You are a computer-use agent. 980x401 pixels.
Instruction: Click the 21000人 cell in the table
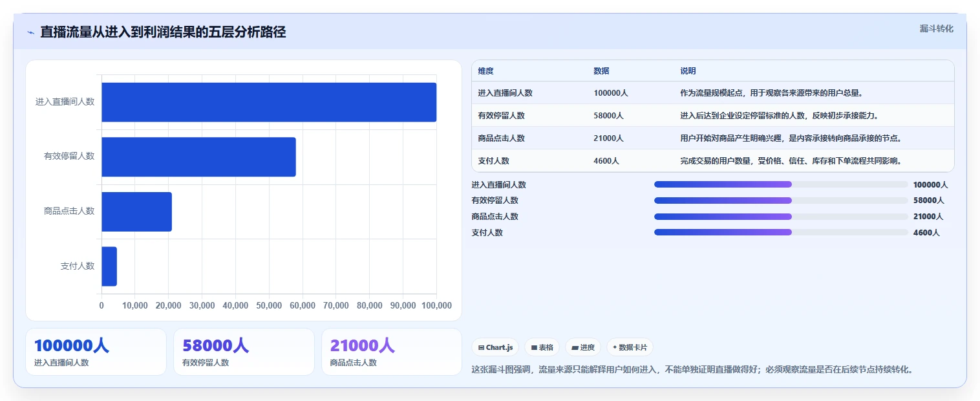pyautogui.click(x=608, y=138)
